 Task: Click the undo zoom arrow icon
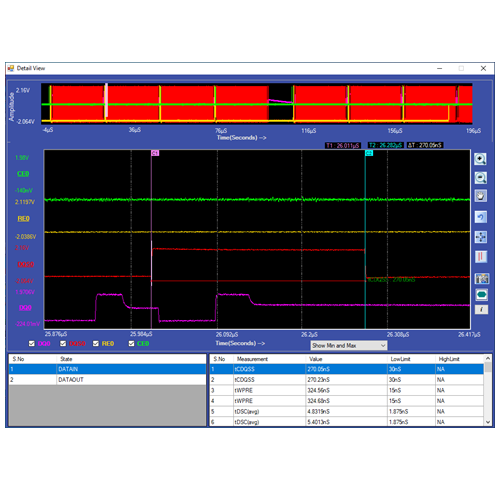click(x=480, y=217)
